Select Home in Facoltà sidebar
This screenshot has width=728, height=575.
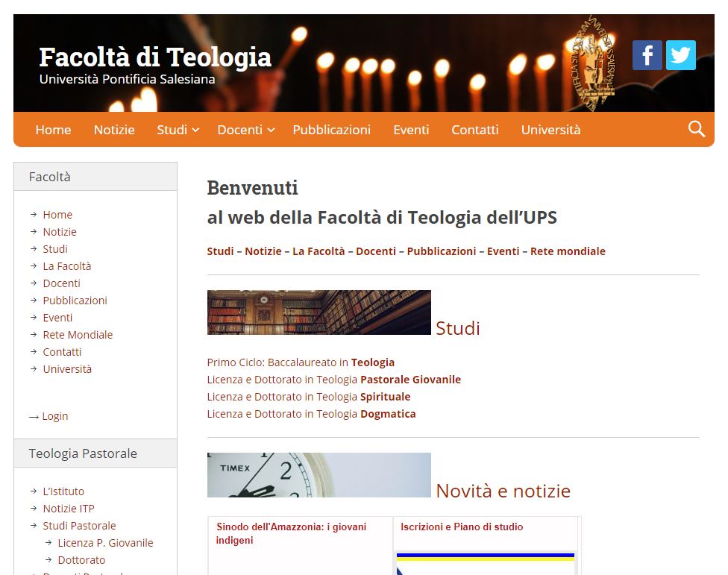pyautogui.click(x=57, y=215)
